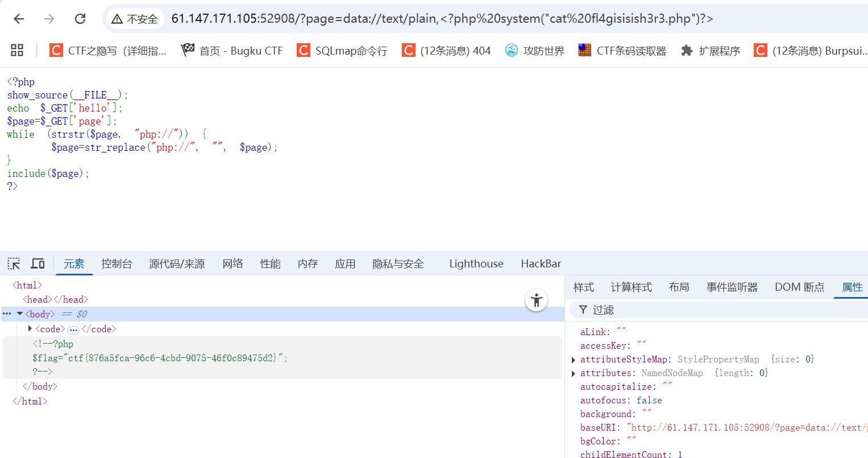868x458 pixels.
Task: Switch to the 布局 layout pane
Action: tap(679, 287)
